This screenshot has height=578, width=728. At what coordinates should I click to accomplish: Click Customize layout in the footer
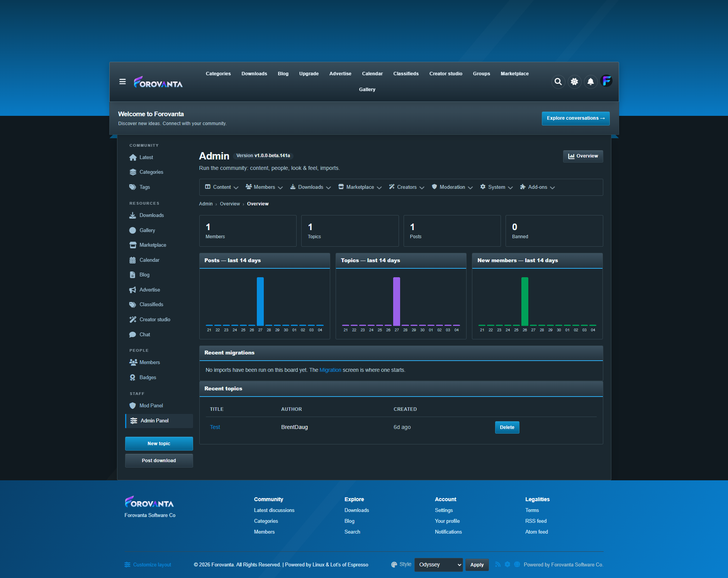click(148, 565)
